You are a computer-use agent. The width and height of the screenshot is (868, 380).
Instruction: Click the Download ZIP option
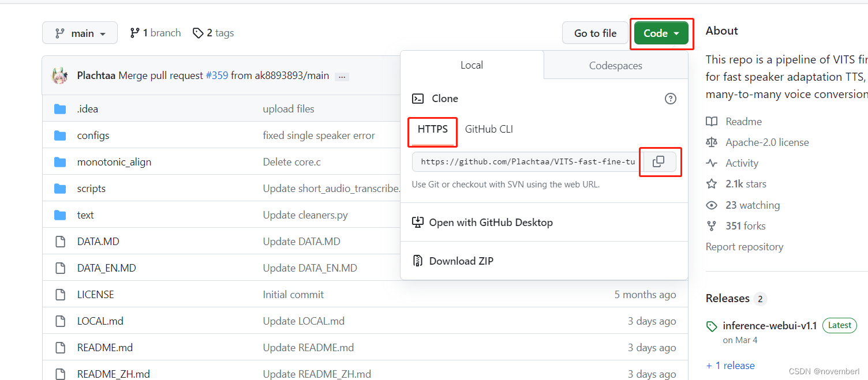click(x=461, y=261)
